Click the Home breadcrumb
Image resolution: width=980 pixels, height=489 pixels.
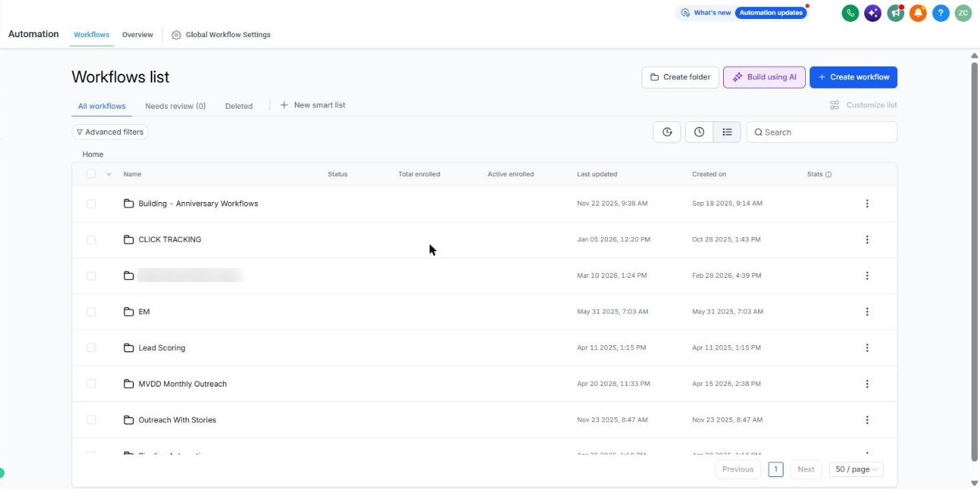coord(93,154)
